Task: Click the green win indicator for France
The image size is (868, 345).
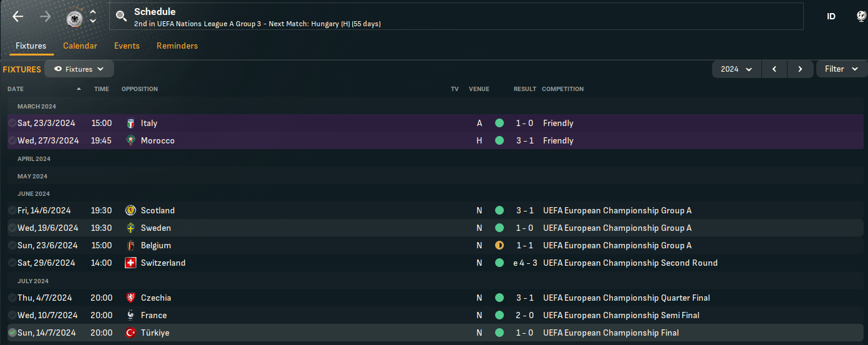Action: pyautogui.click(x=499, y=316)
